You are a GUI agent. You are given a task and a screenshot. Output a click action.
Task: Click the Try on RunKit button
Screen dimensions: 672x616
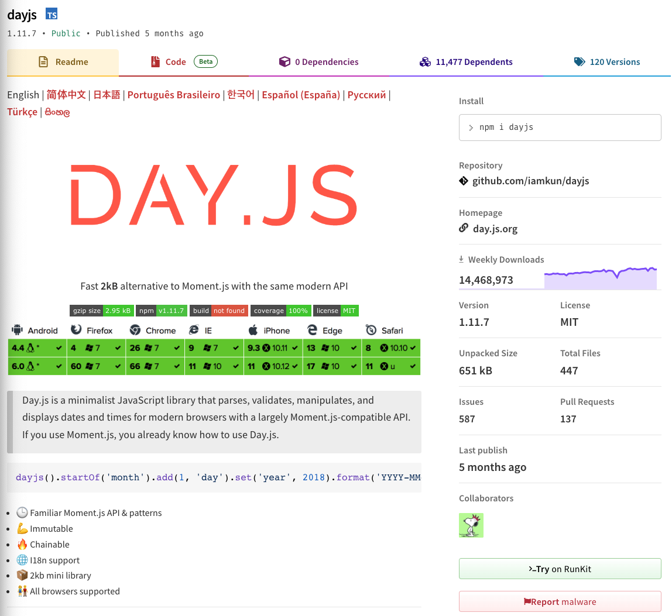tap(560, 569)
